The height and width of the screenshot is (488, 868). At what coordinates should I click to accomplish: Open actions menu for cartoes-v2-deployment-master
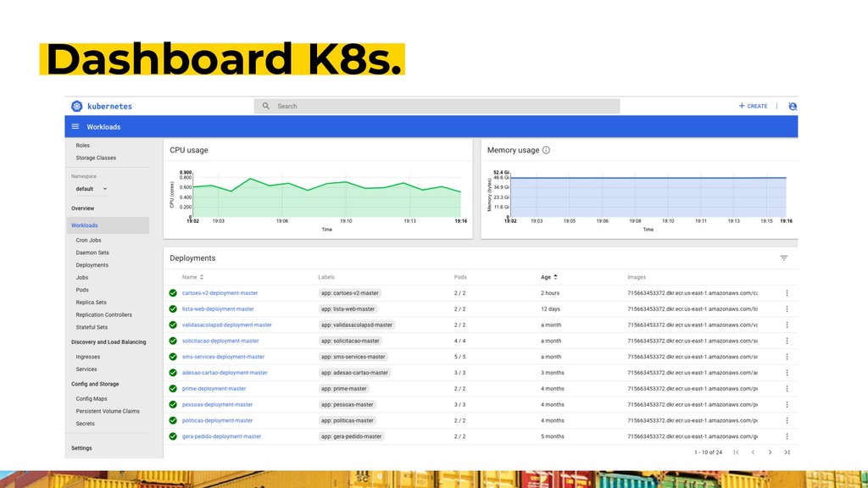(x=787, y=293)
